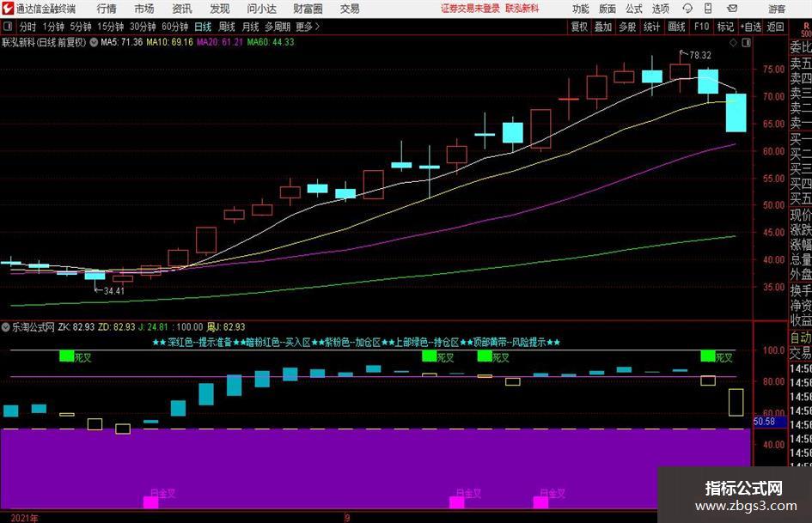Viewport: 812px width, 523px height.
Task: Switch to 60分钟 period
Action: pyautogui.click(x=175, y=27)
